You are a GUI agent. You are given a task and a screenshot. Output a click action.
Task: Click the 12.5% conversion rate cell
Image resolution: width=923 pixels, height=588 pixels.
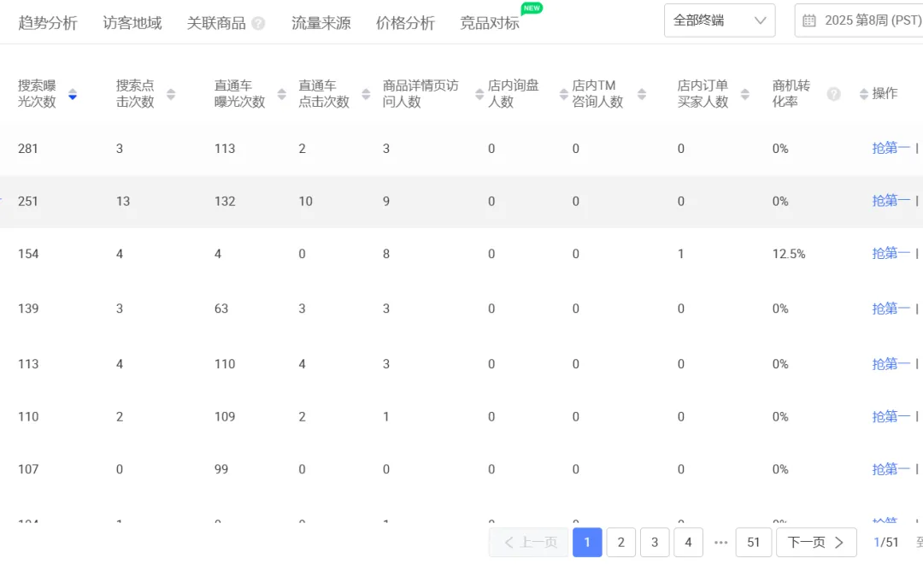[789, 254]
